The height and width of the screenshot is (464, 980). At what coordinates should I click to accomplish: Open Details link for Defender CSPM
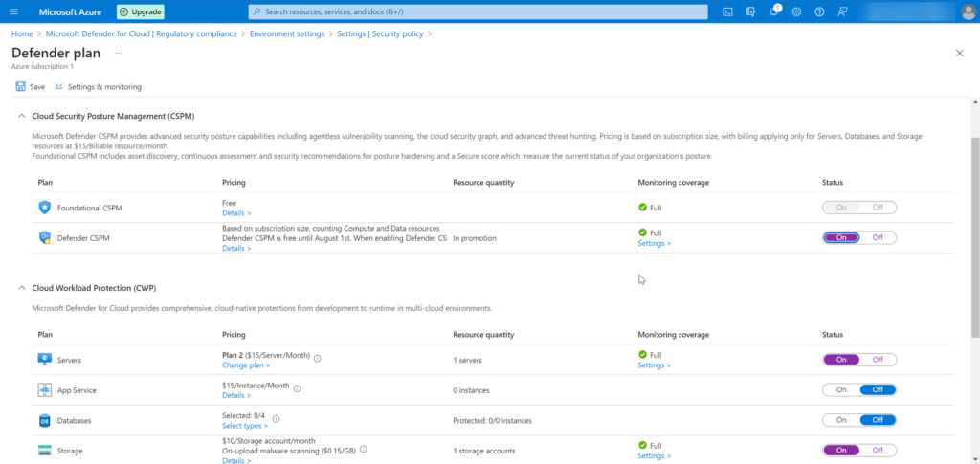pyautogui.click(x=236, y=248)
